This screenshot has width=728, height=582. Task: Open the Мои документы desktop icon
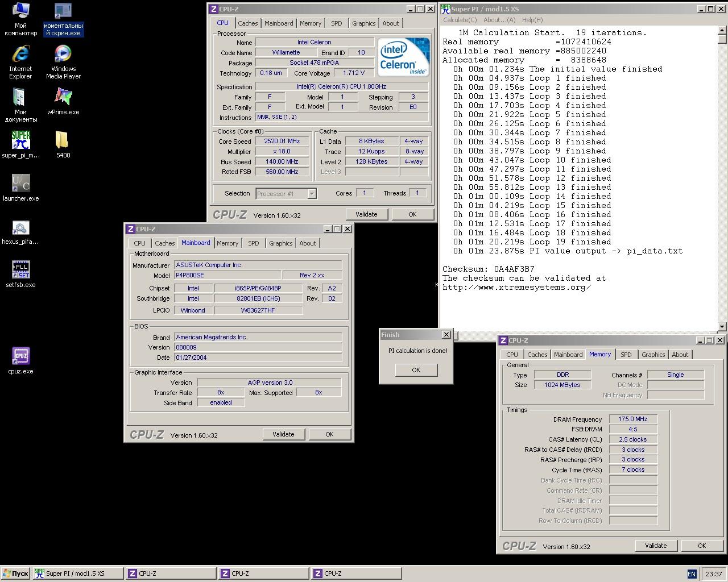tap(20, 106)
